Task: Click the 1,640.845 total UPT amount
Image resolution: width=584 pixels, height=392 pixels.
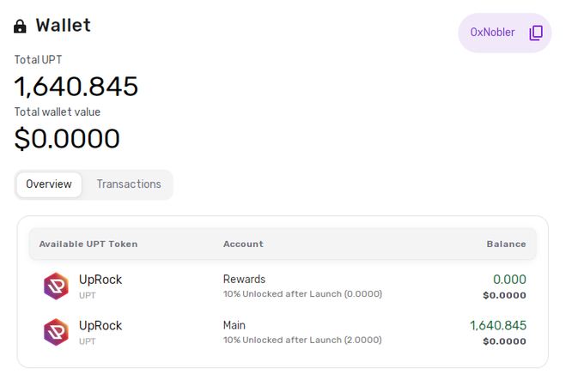Action: [x=76, y=87]
